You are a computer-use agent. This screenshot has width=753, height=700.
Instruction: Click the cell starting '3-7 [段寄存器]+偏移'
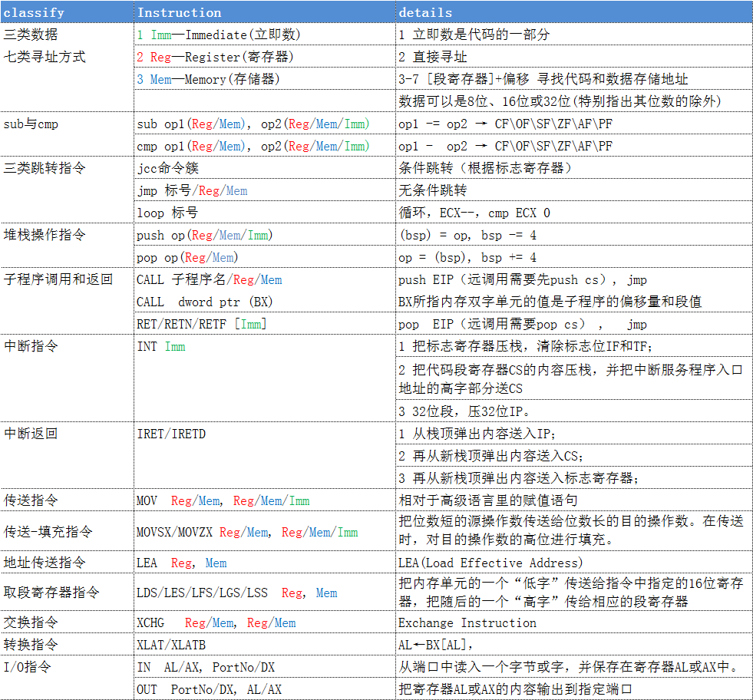(574, 79)
